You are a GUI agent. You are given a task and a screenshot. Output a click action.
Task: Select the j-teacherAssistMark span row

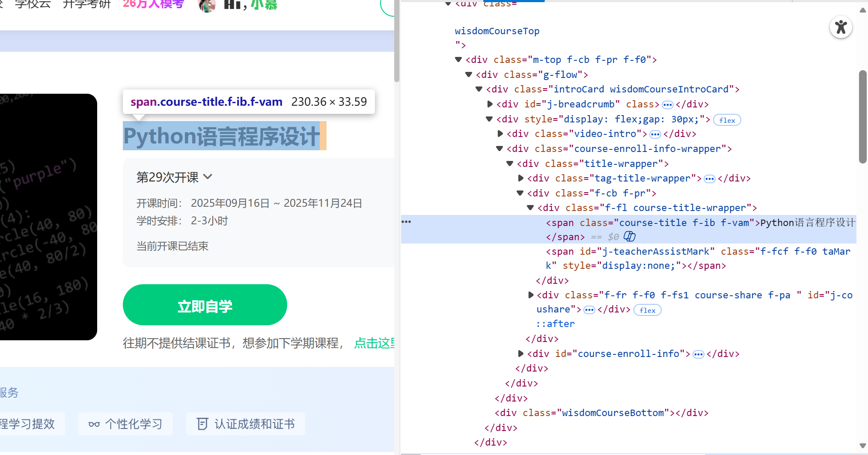[698, 259]
